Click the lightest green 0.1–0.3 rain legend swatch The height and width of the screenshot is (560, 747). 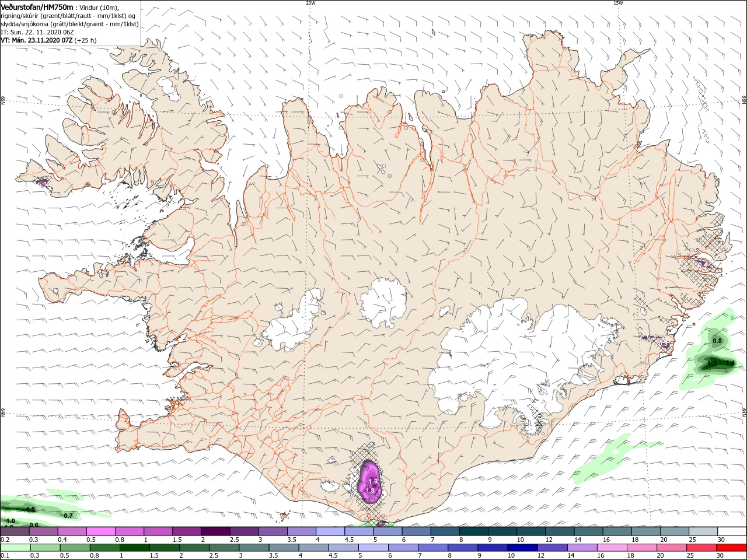coord(15,548)
